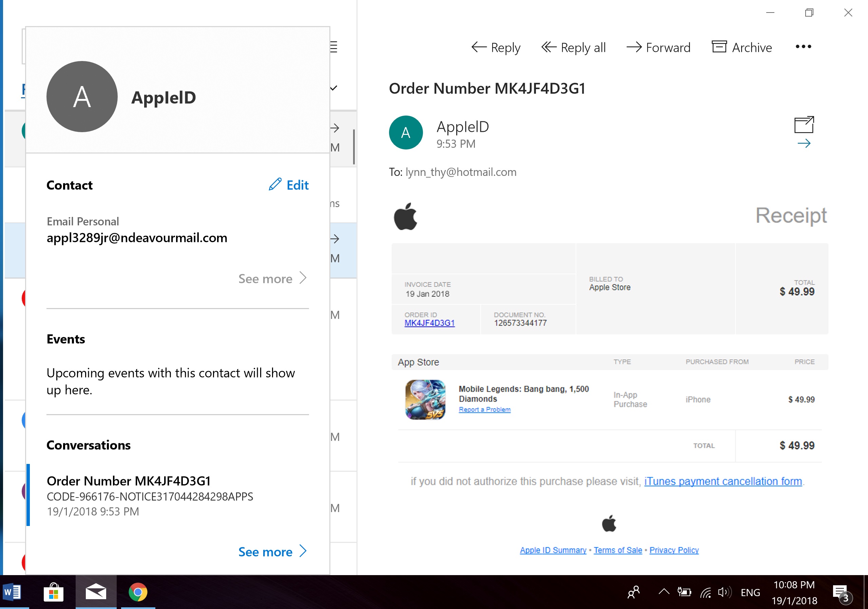This screenshot has width=868, height=609.
Task: Forward this email message
Action: (658, 47)
